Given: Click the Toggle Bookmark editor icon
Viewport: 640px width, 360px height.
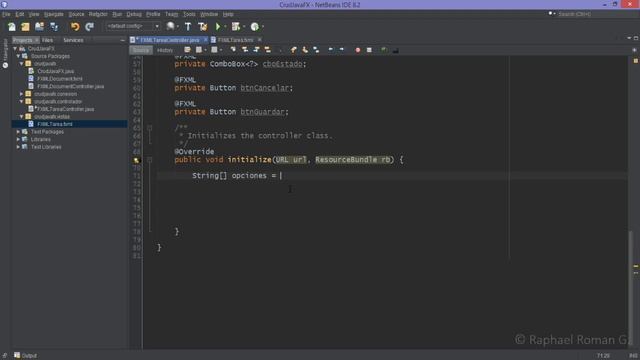Looking at the screenshot, I should click(x=316, y=50).
